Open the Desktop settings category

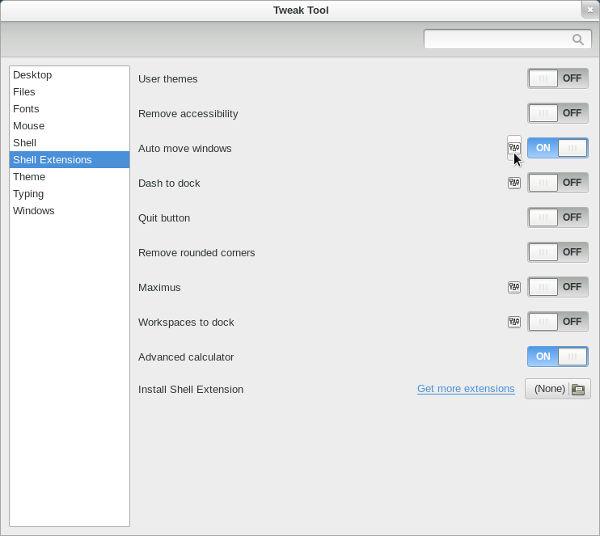point(69,75)
